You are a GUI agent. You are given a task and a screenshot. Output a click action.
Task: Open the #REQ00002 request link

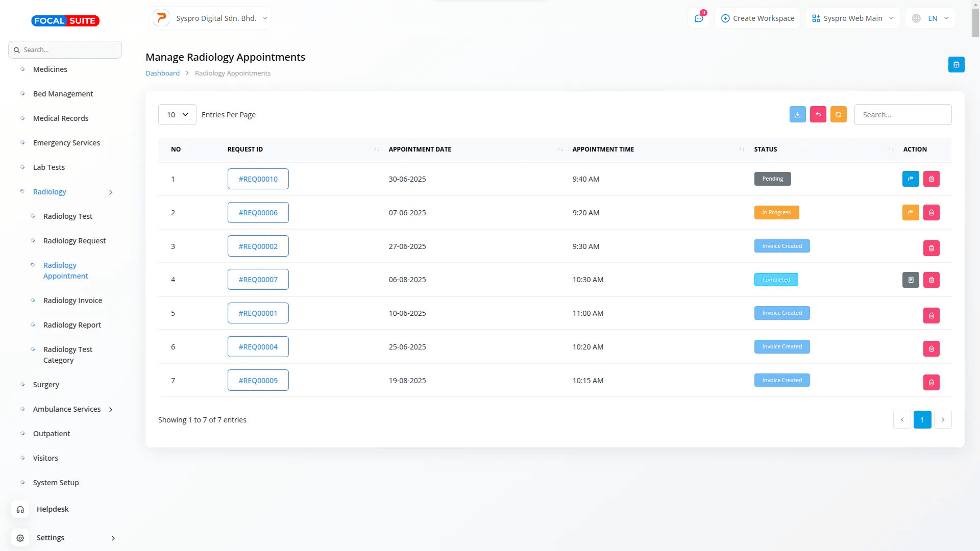tap(258, 246)
